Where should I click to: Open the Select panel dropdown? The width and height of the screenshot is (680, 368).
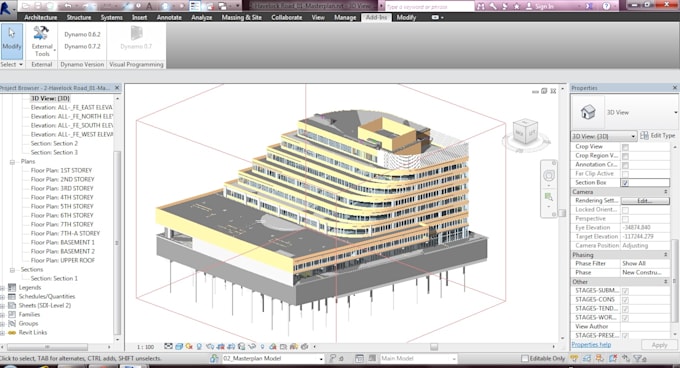click(12, 64)
